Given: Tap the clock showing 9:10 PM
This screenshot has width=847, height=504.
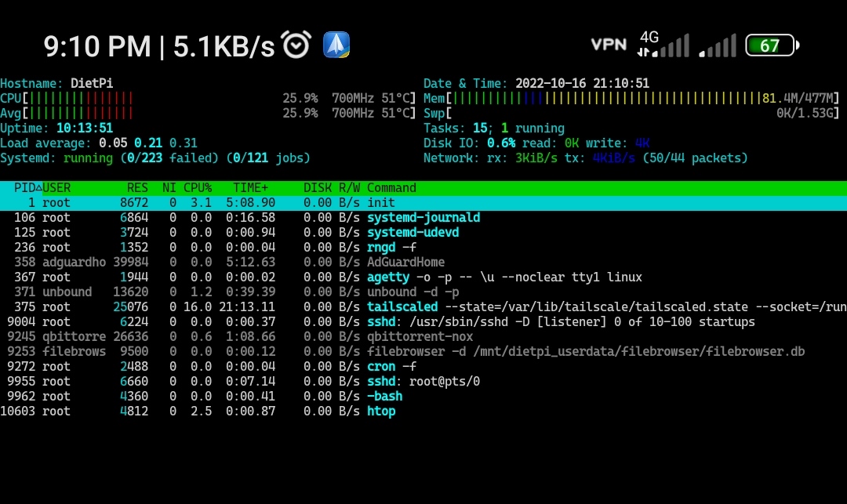Looking at the screenshot, I should tap(96, 45).
